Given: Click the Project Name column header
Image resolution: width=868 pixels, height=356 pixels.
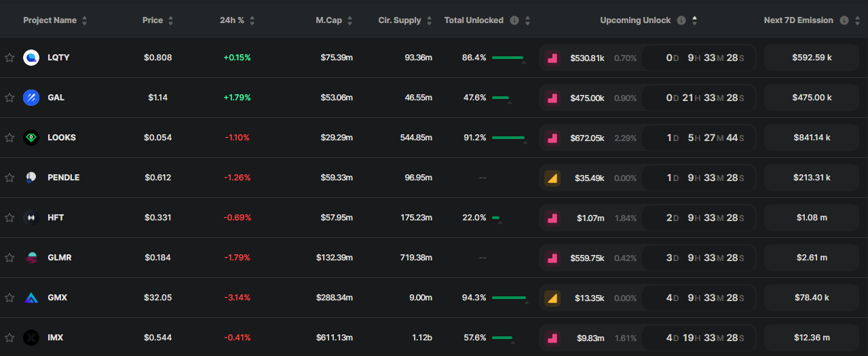Looking at the screenshot, I should (50, 20).
